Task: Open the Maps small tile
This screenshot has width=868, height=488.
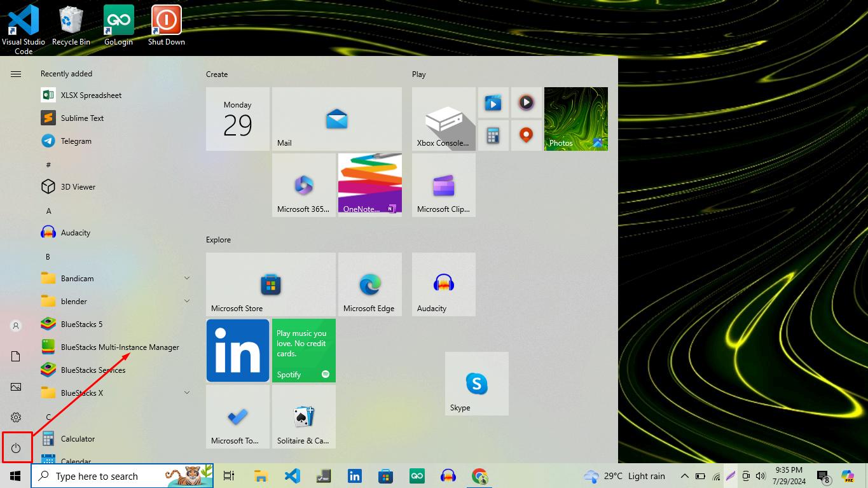Action: (527, 136)
